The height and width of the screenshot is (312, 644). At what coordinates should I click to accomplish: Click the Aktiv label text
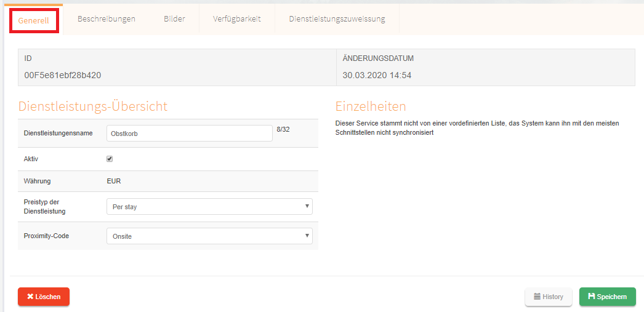(31, 159)
